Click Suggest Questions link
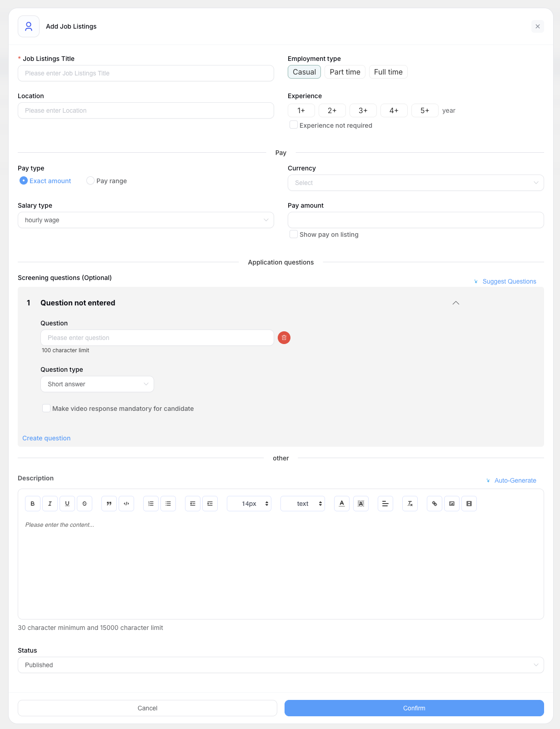The image size is (560, 729). [x=509, y=281]
